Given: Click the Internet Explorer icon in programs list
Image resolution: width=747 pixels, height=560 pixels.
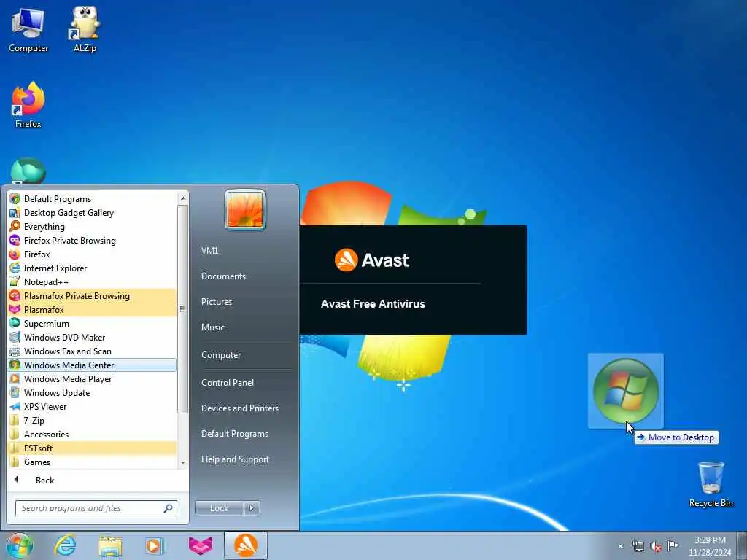Looking at the screenshot, I should [x=15, y=268].
